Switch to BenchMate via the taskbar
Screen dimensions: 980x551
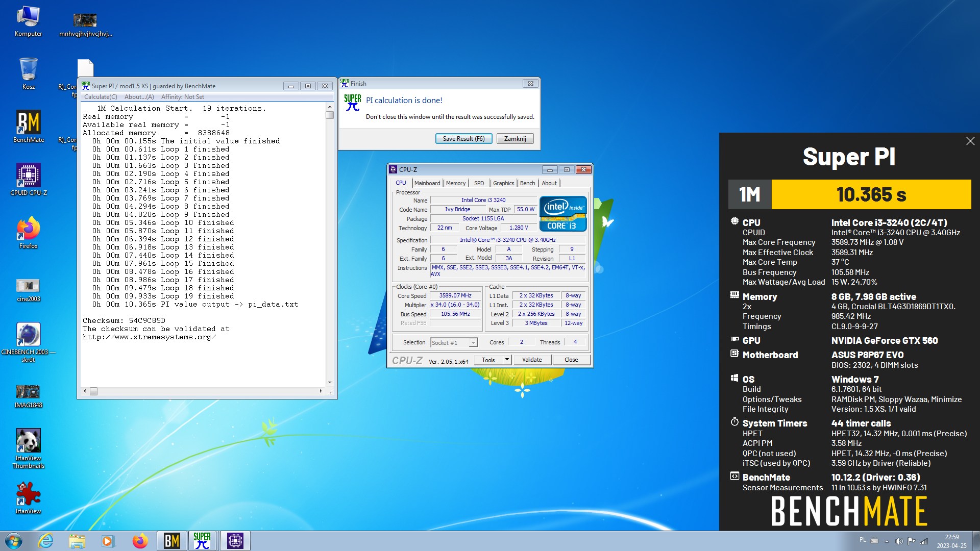point(171,541)
